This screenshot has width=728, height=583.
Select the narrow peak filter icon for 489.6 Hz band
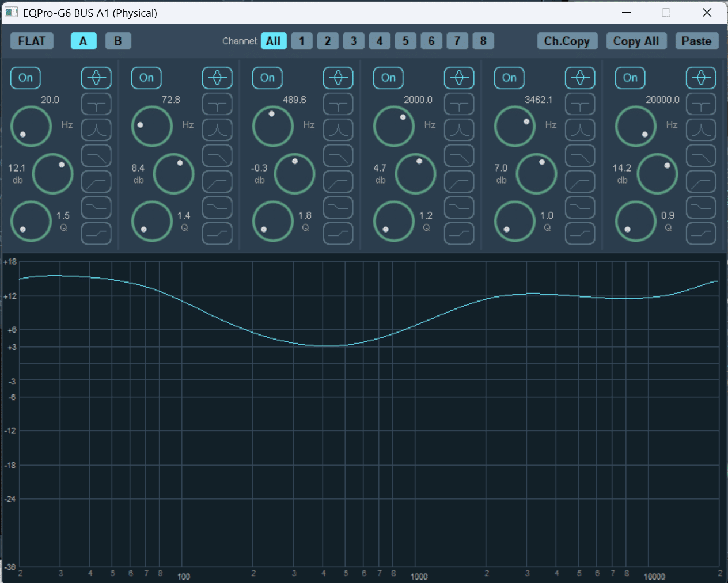(338, 130)
